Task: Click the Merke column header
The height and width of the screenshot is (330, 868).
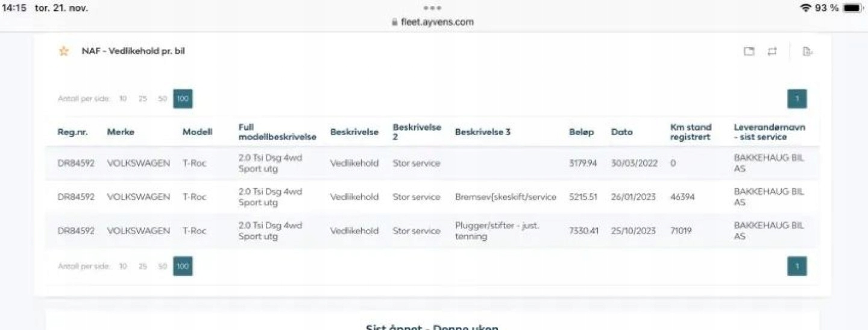Action: click(x=121, y=132)
